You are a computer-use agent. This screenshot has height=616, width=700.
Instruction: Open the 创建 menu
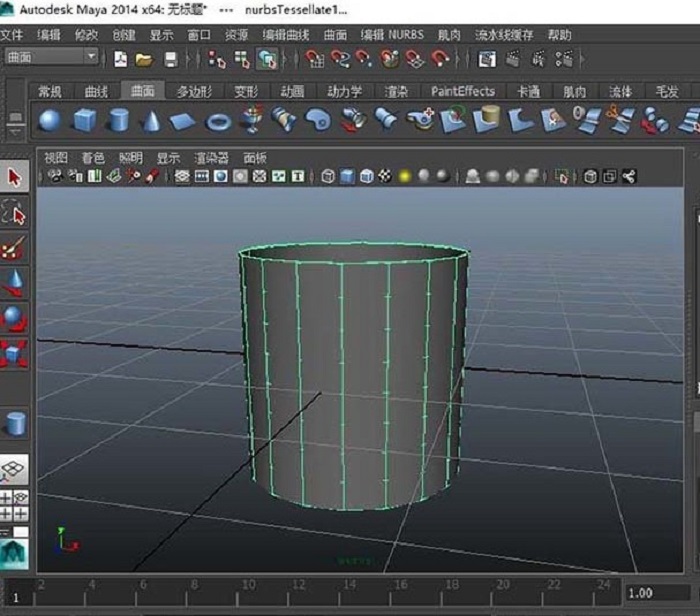[x=124, y=35]
